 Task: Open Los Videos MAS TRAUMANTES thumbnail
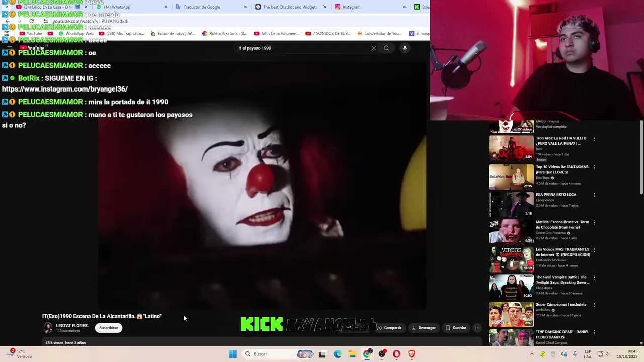[511, 259]
